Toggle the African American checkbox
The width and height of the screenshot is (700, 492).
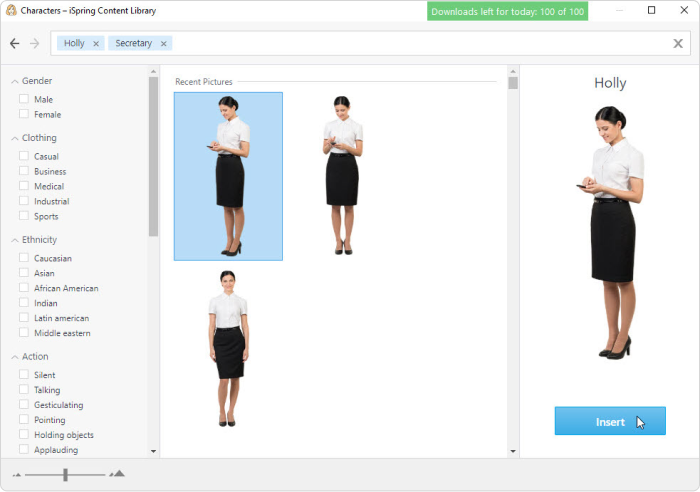coord(24,288)
